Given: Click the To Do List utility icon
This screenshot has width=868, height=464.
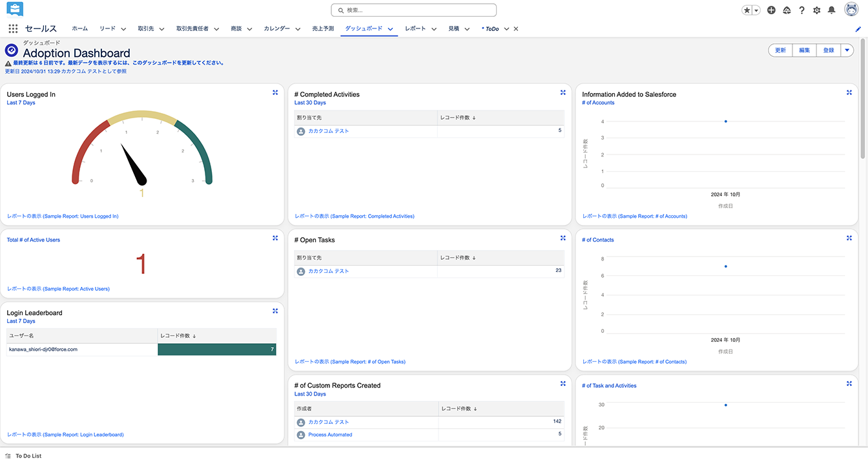Looking at the screenshot, I should point(8,456).
